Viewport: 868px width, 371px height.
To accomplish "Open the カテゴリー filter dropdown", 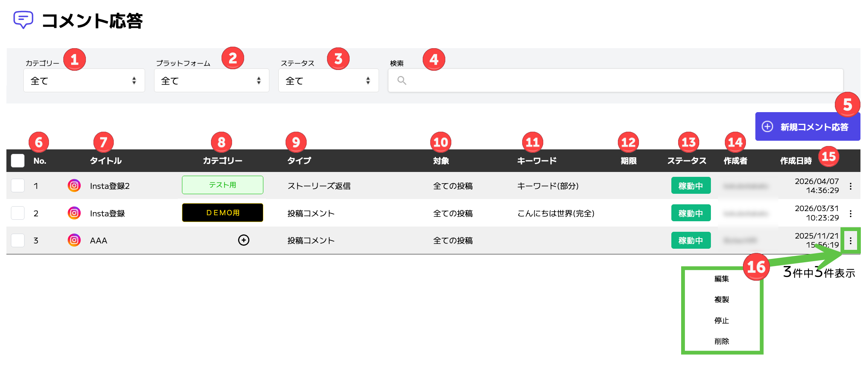I will pos(84,81).
